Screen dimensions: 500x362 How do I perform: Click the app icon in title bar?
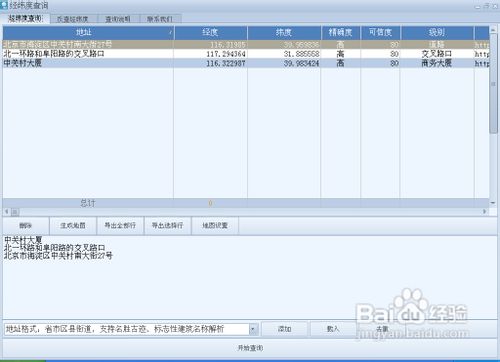pos(4,5)
